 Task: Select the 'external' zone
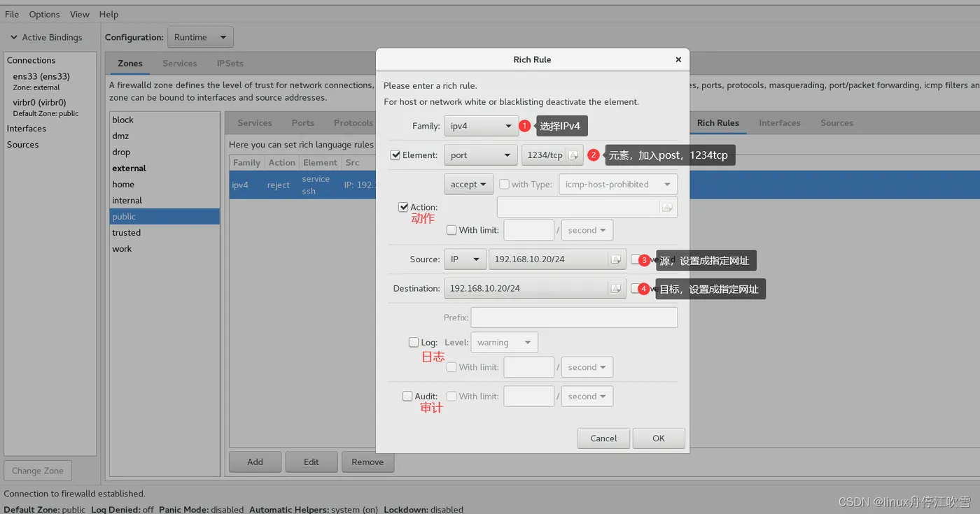click(x=164, y=168)
